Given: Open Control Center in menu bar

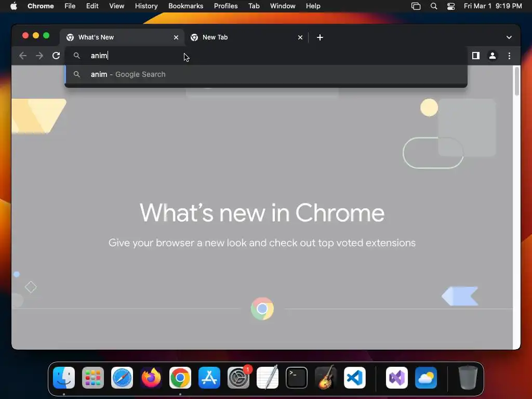Looking at the screenshot, I should pyautogui.click(x=451, y=6).
